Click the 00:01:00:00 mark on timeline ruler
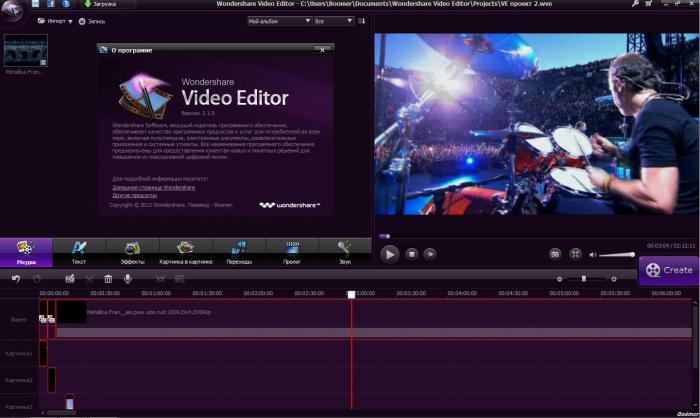Image resolution: width=700 pixels, height=418 pixels. tap(156, 293)
